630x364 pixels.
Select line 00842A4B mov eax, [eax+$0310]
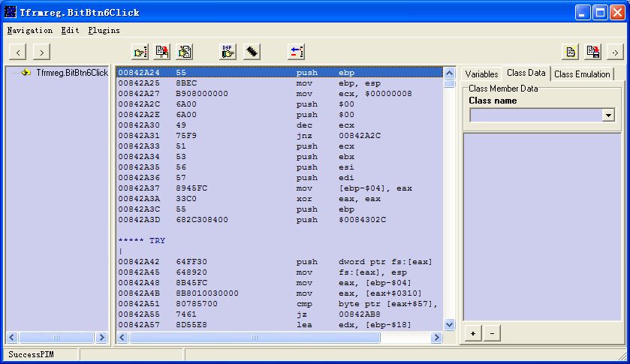(x=279, y=293)
